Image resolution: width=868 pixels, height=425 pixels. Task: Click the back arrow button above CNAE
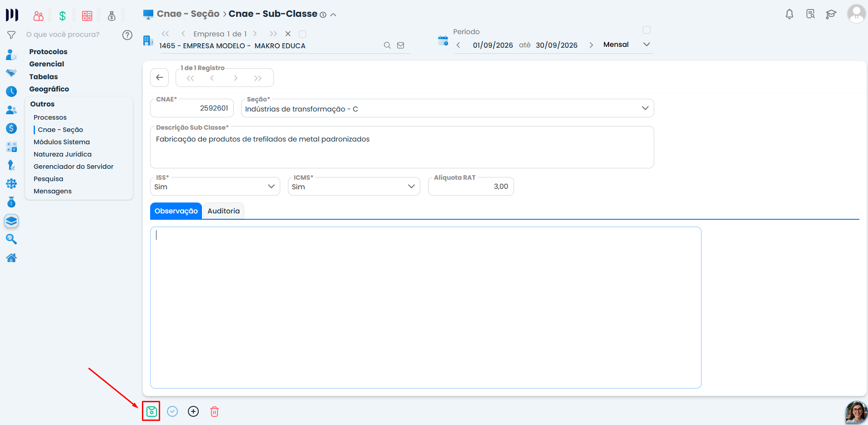(x=160, y=77)
